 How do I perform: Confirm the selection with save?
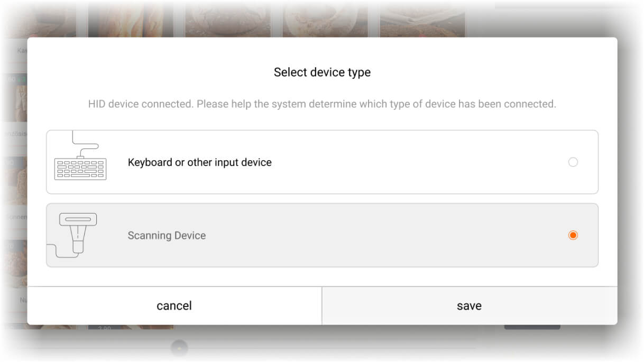(469, 306)
